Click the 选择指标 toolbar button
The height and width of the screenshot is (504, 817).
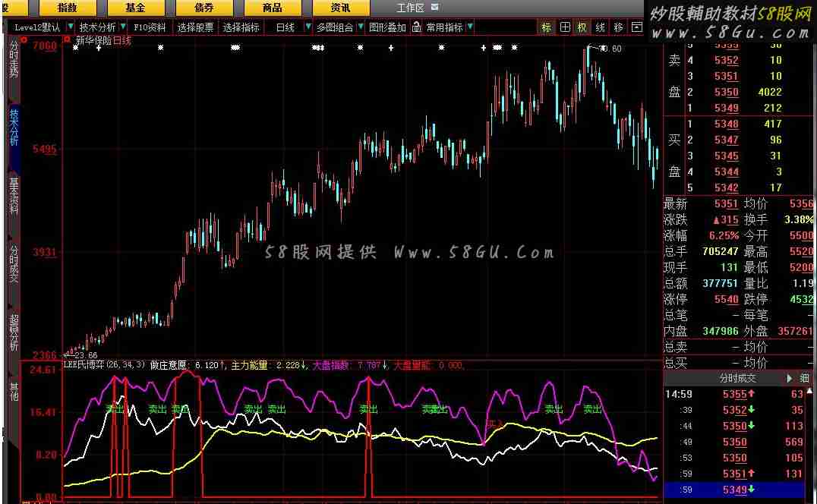241,27
